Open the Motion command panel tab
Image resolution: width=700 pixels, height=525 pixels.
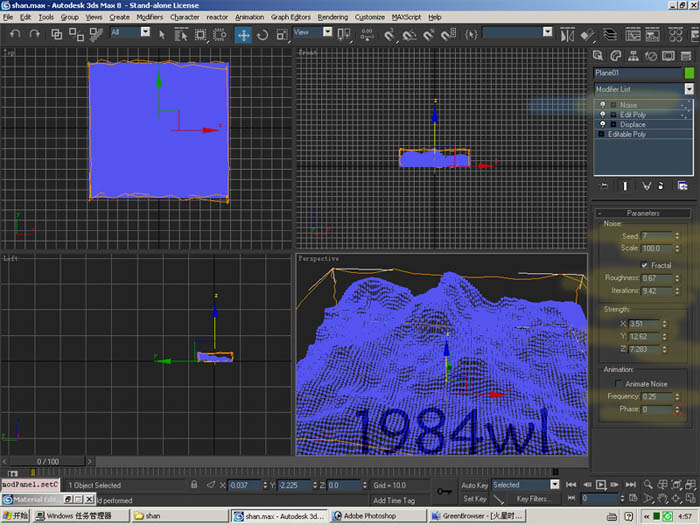tap(651, 56)
